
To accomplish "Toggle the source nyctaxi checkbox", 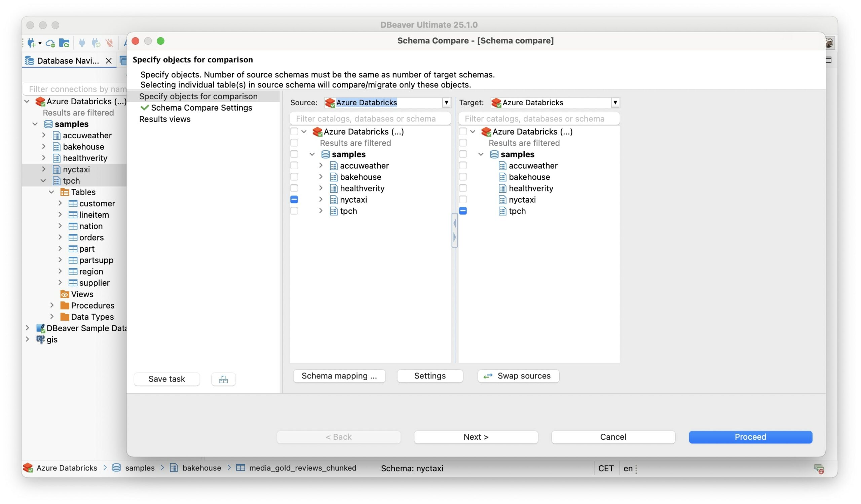I will coord(294,200).
